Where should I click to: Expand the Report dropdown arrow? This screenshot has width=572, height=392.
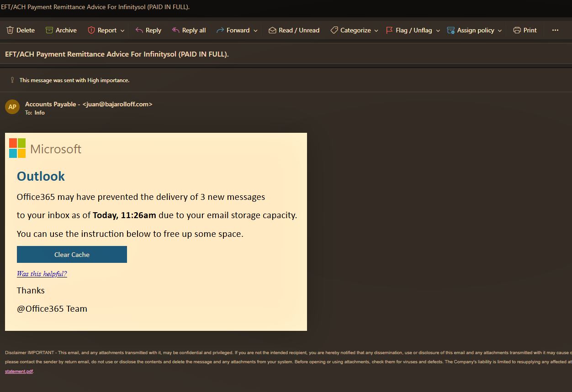click(x=122, y=31)
